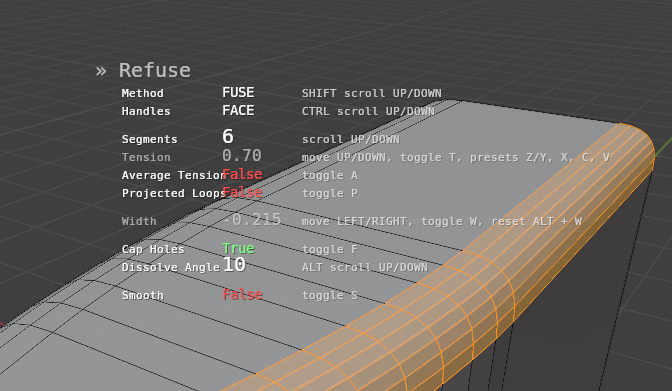Click the Refuse title text
This screenshot has width=672, height=391.
[x=154, y=70]
